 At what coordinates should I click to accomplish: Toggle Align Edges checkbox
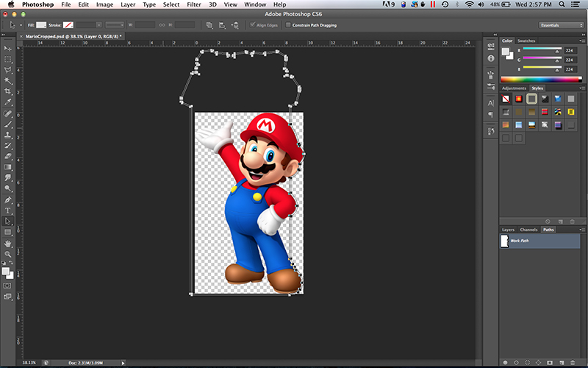coord(253,25)
